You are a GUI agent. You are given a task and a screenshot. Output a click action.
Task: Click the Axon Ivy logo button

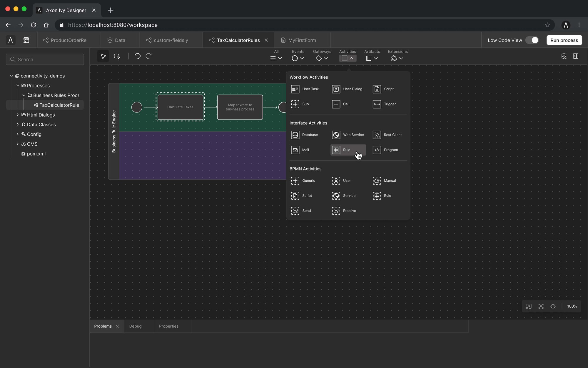[x=11, y=40]
